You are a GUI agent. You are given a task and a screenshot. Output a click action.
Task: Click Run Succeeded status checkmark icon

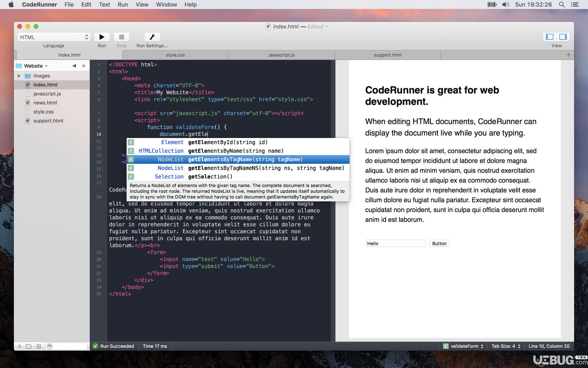pyautogui.click(x=96, y=346)
